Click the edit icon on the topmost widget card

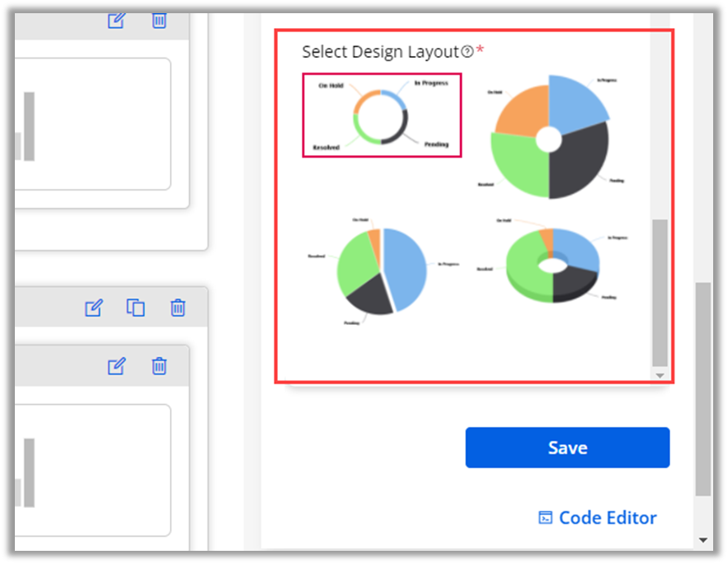116,20
